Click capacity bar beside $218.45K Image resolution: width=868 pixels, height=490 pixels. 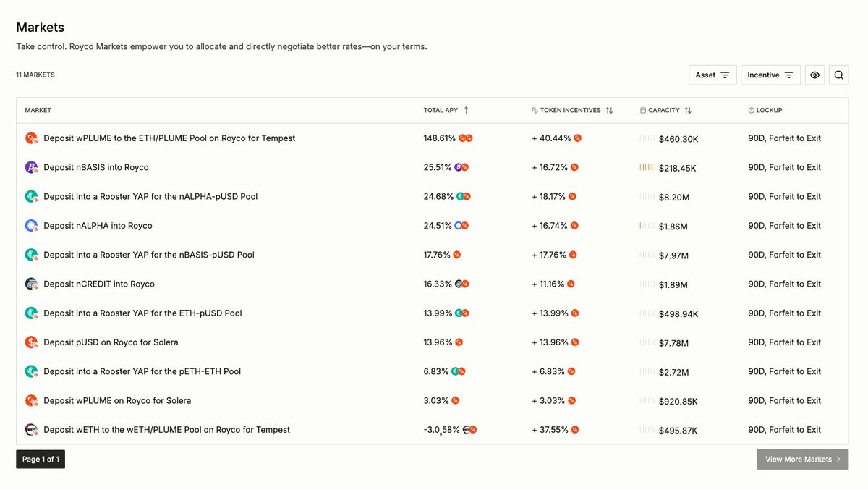tap(647, 167)
